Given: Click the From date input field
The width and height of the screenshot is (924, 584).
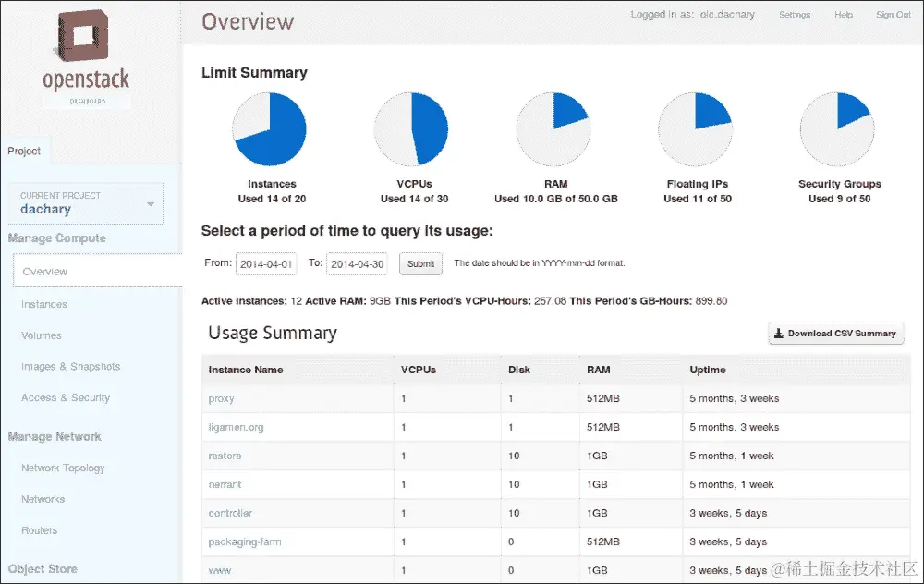Looking at the screenshot, I should (268, 263).
